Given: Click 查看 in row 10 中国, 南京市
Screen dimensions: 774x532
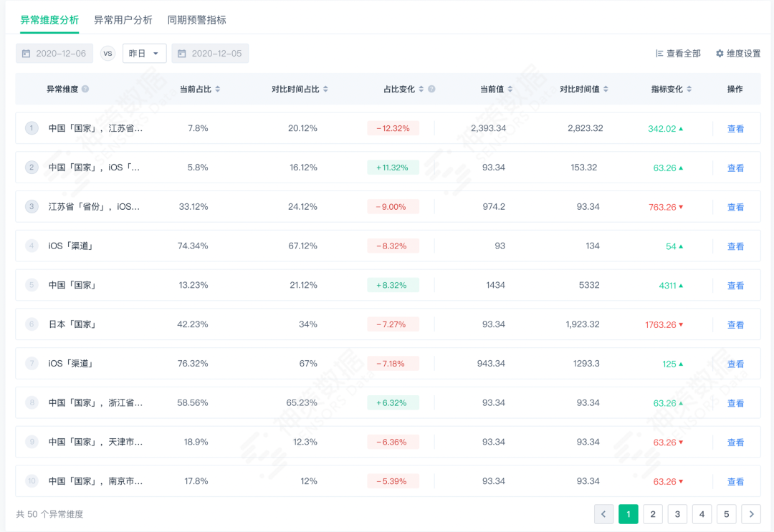Looking at the screenshot, I should [x=735, y=481].
